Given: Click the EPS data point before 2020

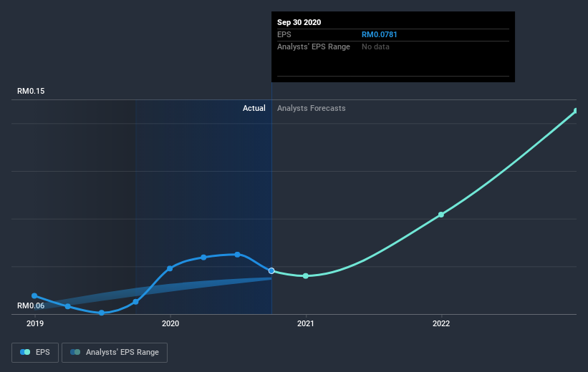Looking at the screenshot, I should (x=136, y=302).
